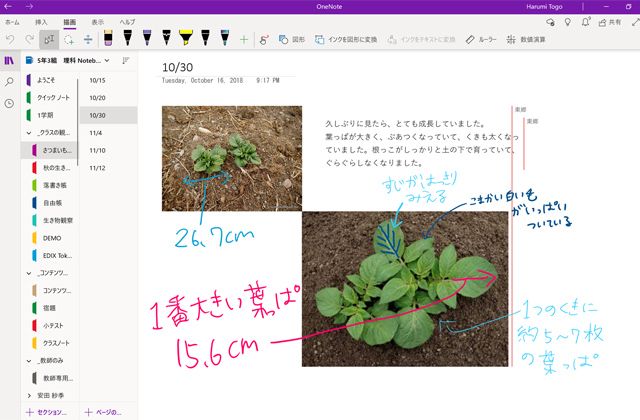
Task: Add a new page
Action: coord(103,412)
